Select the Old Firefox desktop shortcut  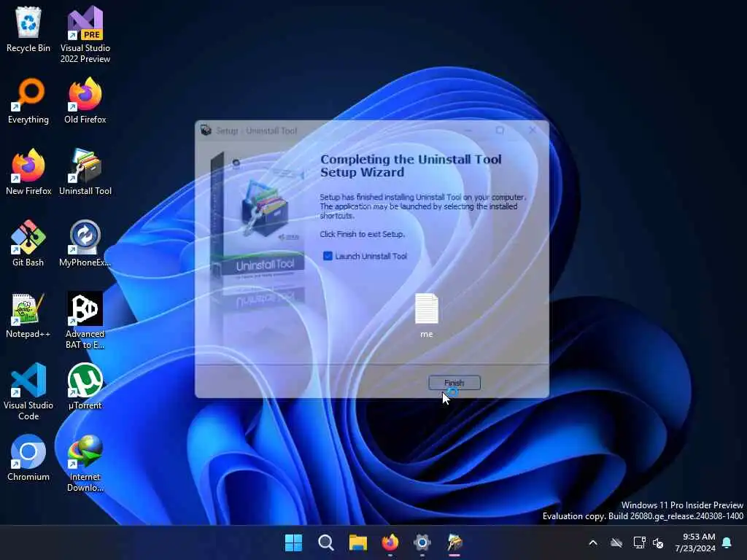point(85,101)
